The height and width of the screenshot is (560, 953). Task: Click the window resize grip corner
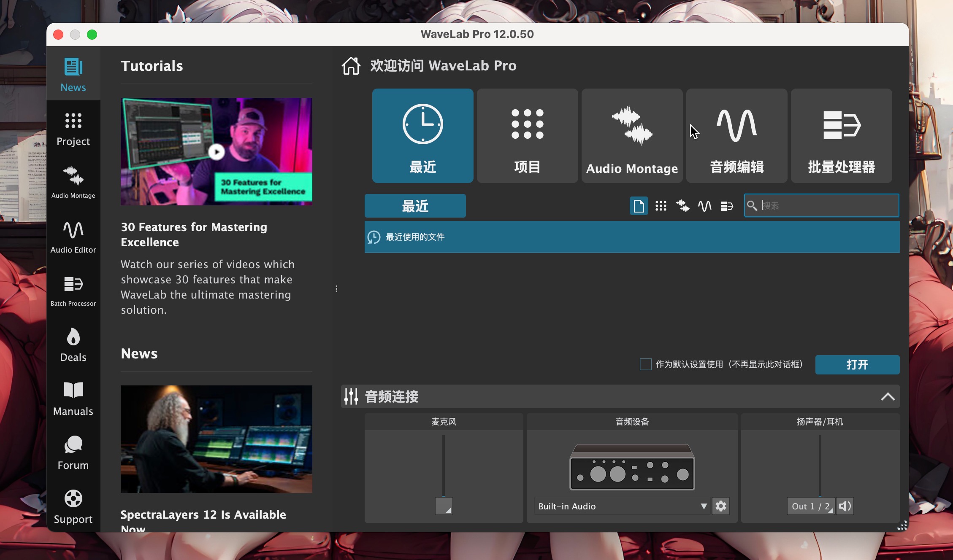[902, 525]
